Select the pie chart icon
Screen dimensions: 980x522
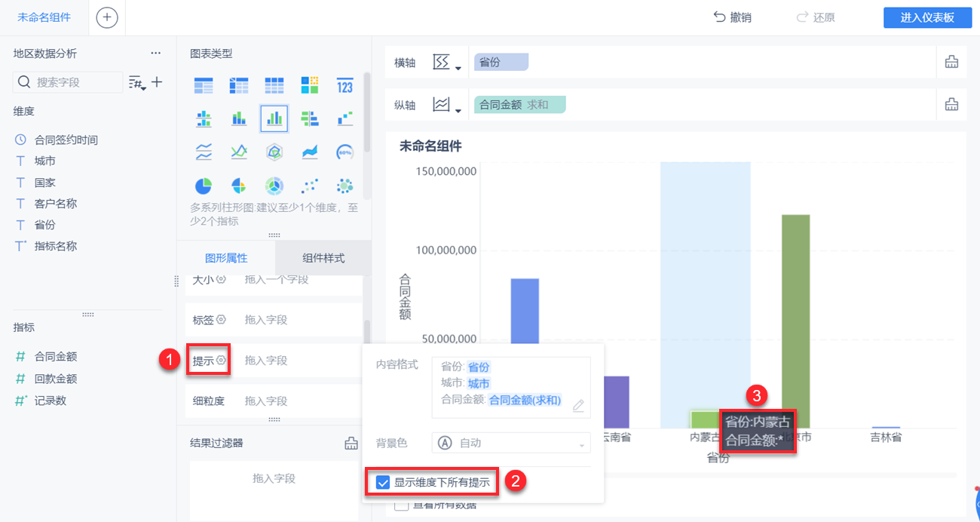coord(204,186)
